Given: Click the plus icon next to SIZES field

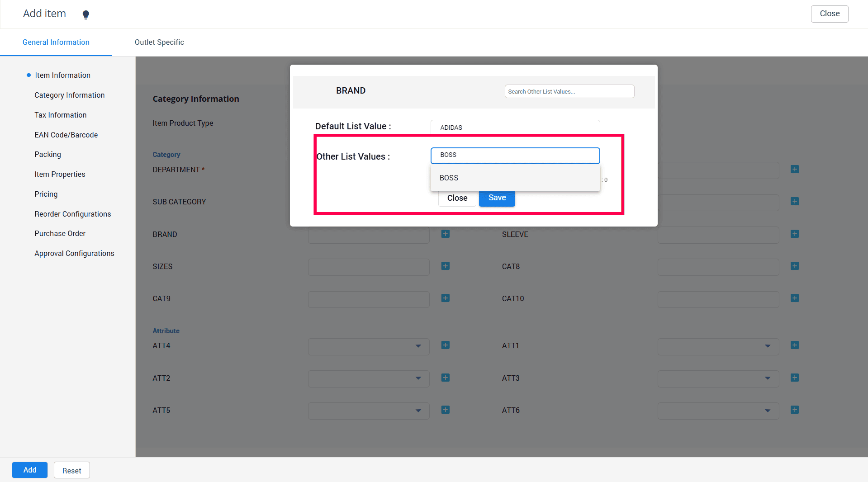Looking at the screenshot, I should pyautogui.click(x=446, y=266).
